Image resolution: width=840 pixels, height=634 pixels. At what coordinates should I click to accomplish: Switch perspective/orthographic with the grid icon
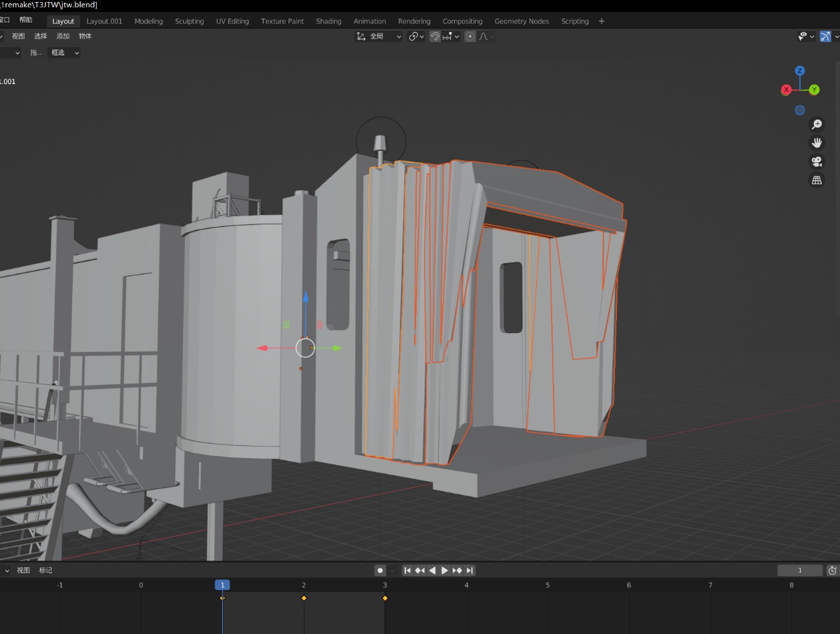[816, 180]
